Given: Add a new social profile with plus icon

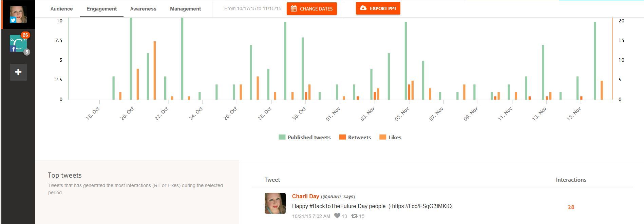Looking at the screenshot, I should [x=18, y=72].
